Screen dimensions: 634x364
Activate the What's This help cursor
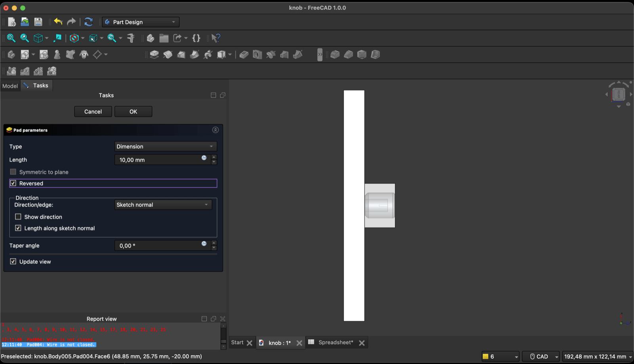[x=216, y=38]
